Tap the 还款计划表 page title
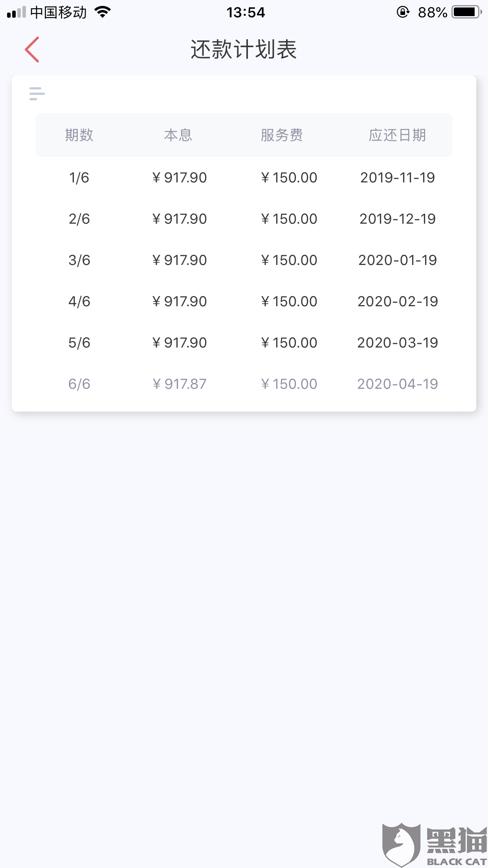 point(244,50)
